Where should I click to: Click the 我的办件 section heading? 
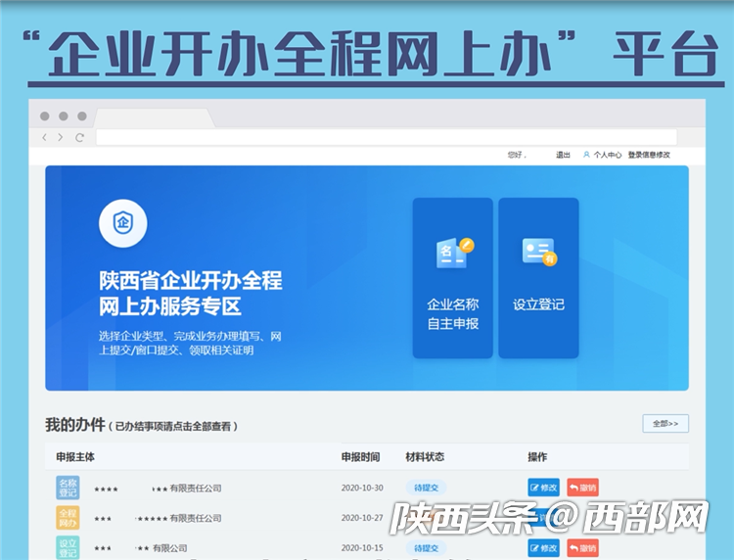[x=75, y=425]
